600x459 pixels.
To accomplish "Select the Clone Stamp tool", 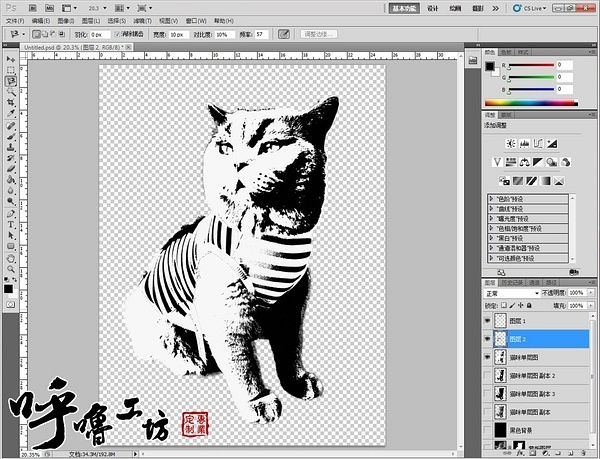I will click(11, 147).
